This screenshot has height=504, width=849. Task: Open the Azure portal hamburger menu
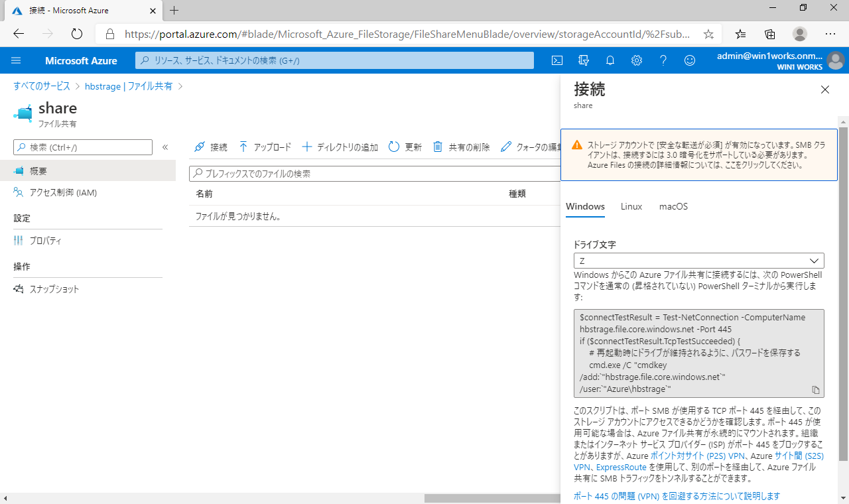(17, 60)
